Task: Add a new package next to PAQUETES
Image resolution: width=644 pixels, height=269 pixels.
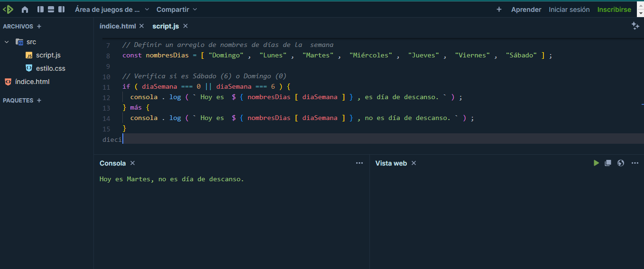Action: tap(39, 101)
